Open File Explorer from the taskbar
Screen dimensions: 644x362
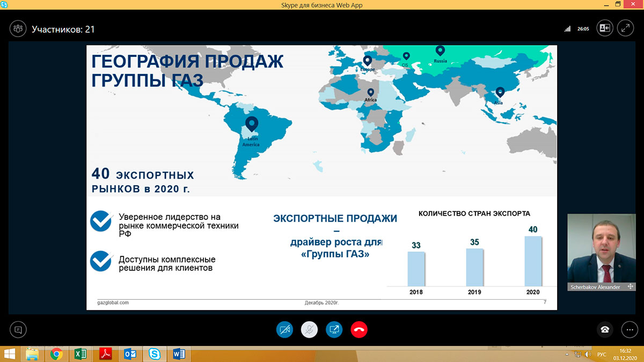(32, 354)
